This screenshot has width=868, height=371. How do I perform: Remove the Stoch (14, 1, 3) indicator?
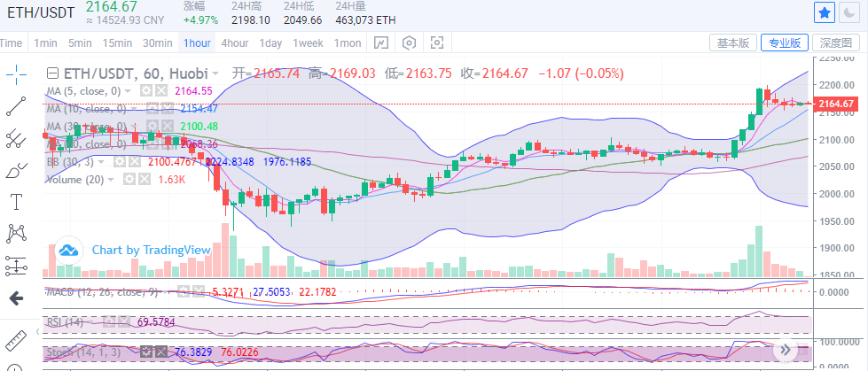tap(160, 352)
